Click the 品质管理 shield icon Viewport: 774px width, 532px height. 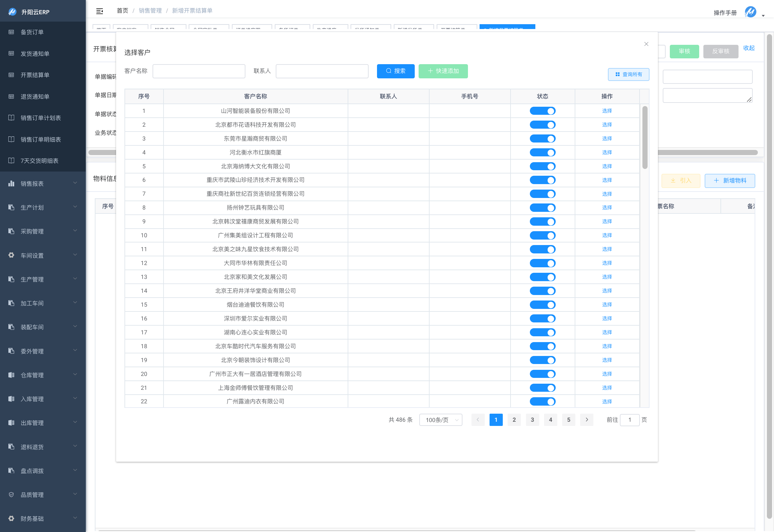[x=11, y=494]
